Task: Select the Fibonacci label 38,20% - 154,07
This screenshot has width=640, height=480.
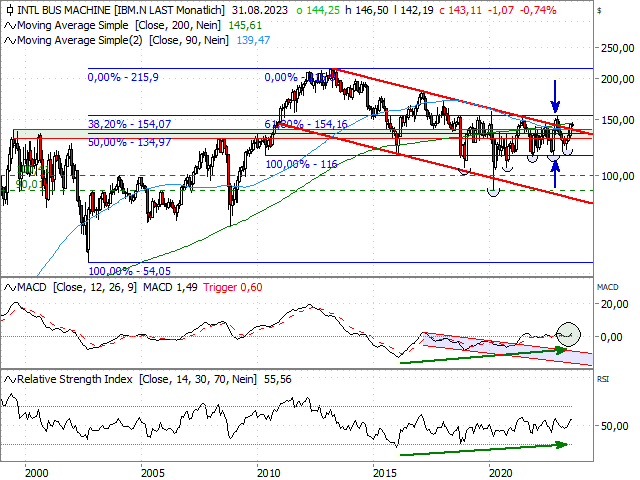Action: (x=129, y=124)
